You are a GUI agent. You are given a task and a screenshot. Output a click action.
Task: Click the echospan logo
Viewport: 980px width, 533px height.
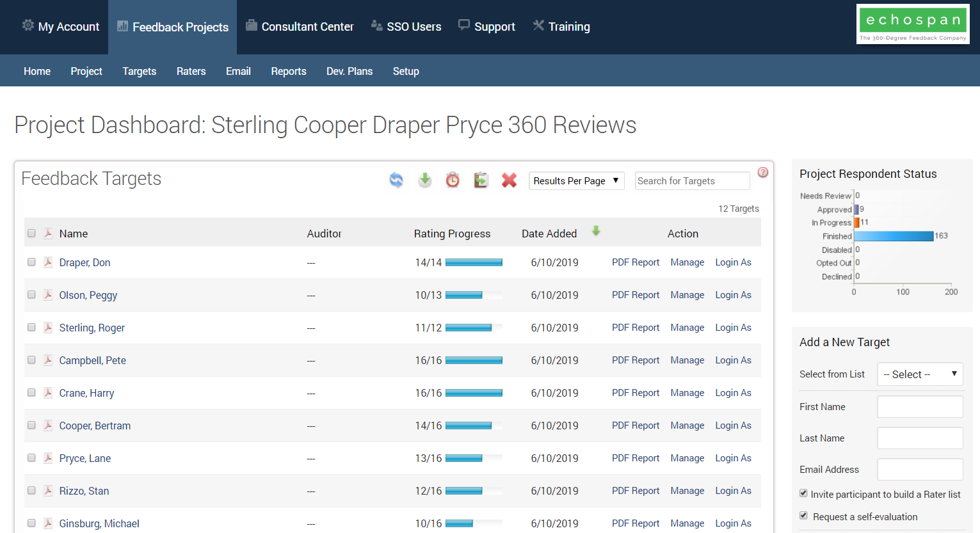[x=913, y=24]
